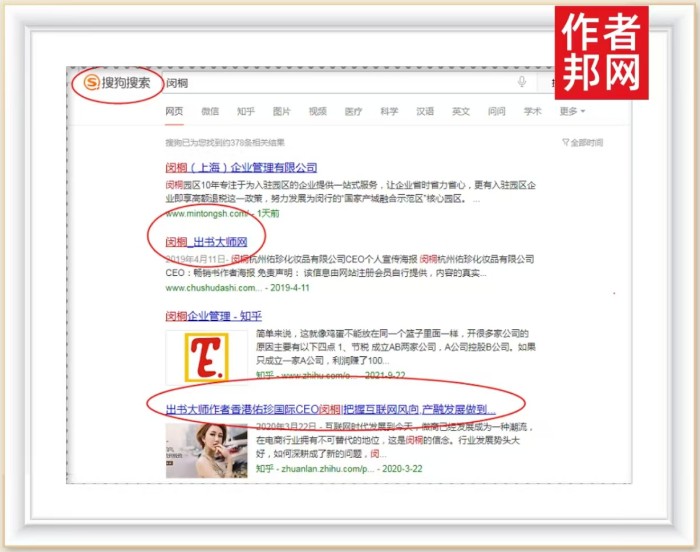The image size is (700, 552).
Task: Click the red E logo thumbnail
Action: click(206, 357)
